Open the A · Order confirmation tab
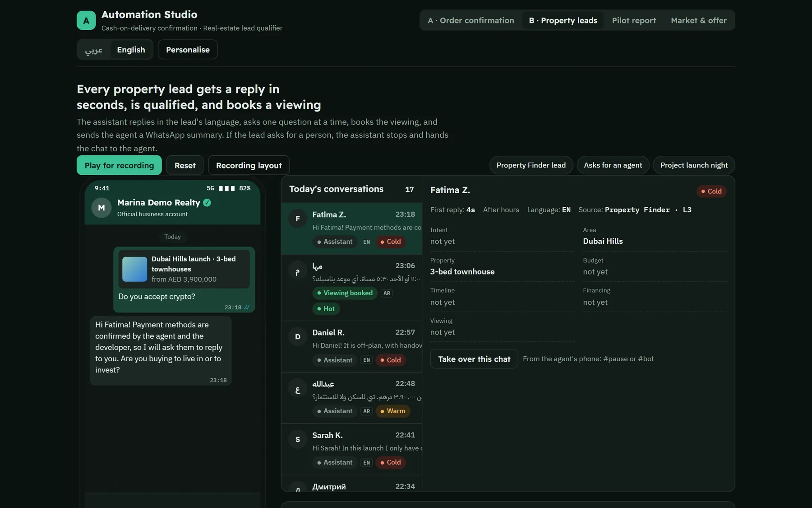This screenshot has width=812, height=508. [471, 20]
